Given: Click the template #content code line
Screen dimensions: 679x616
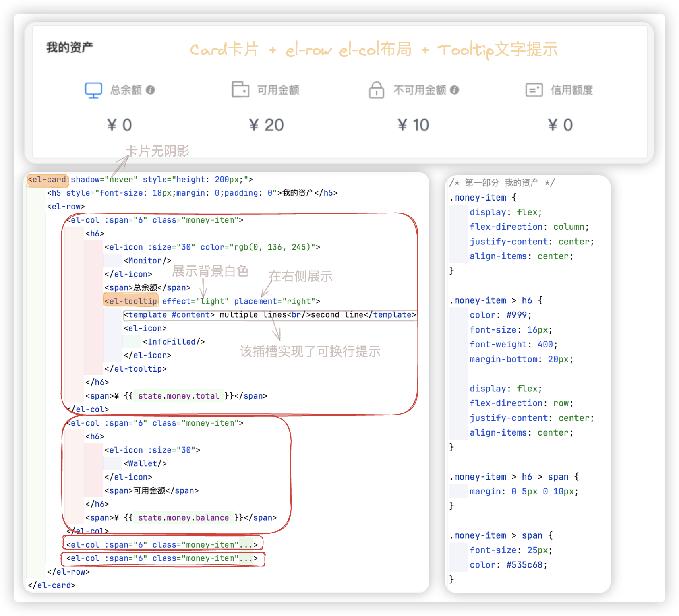Looking at the screenshot, I should 269,315.
